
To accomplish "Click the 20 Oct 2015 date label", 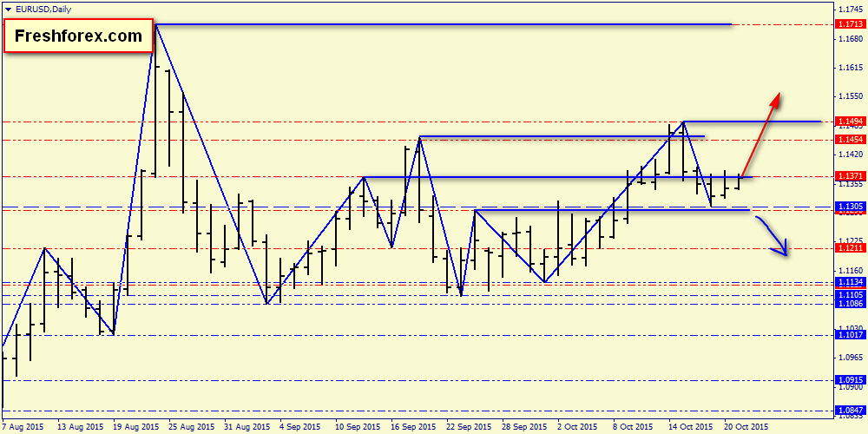I will click(747, 427).
